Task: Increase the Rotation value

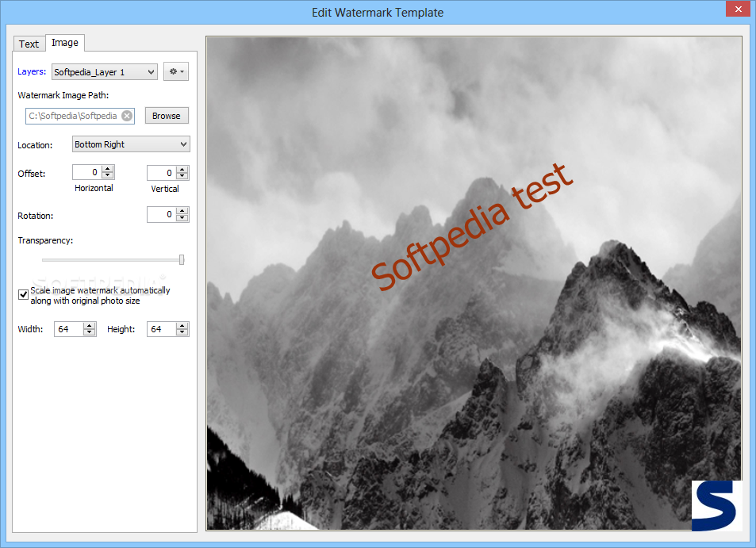Action: [x=182, y=211]
